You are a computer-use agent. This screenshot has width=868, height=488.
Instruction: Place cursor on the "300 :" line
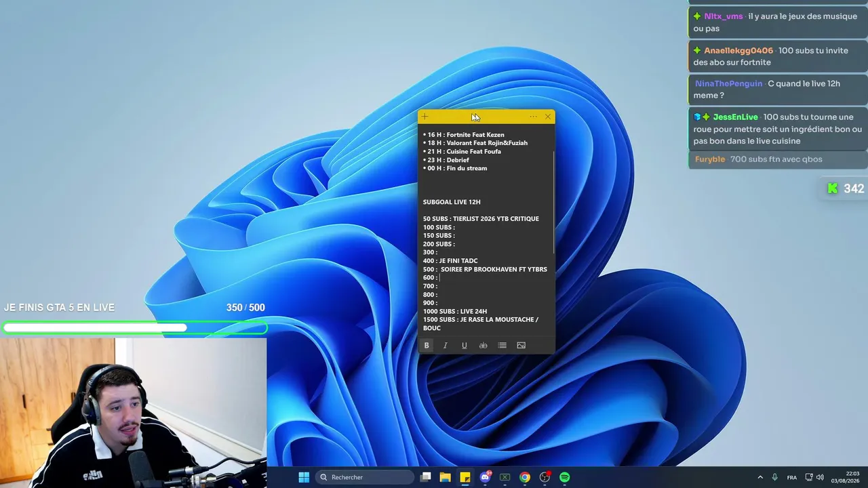[431, 252]
